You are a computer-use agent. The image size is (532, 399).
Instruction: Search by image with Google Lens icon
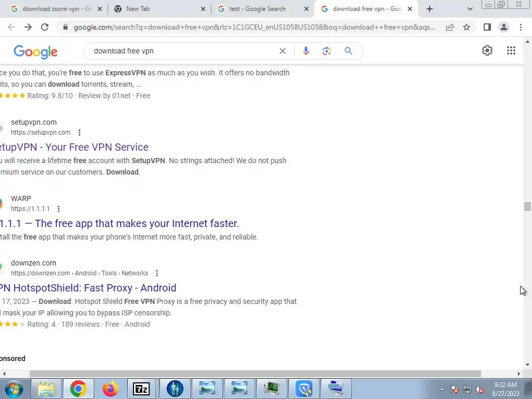[x=326, y=51]
